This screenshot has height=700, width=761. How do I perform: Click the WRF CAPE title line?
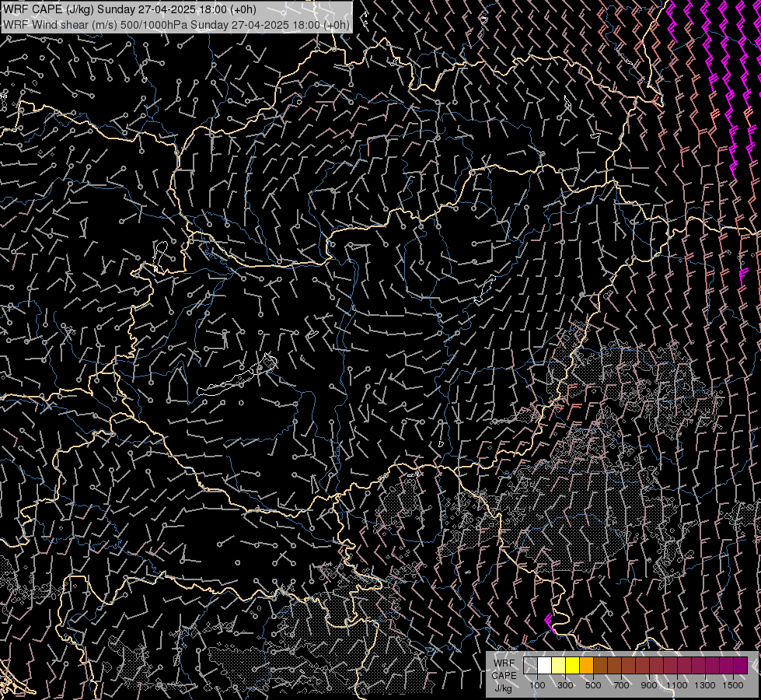(x=130, y=9)
